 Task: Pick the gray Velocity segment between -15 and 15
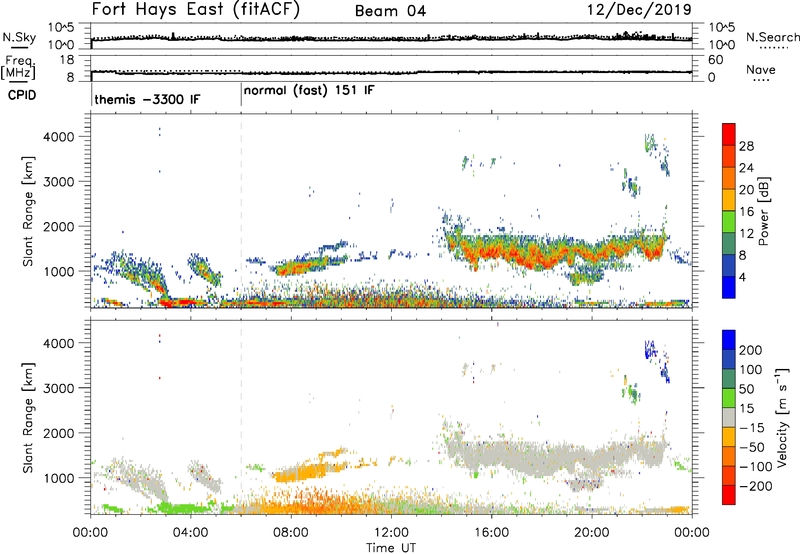point(729,417)
